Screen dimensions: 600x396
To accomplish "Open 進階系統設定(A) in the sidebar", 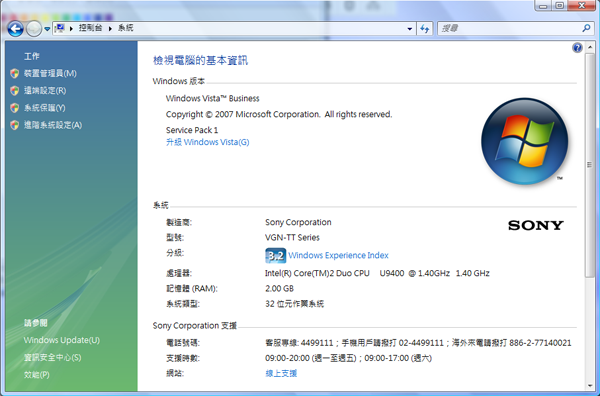I will (x=53, y=125).
